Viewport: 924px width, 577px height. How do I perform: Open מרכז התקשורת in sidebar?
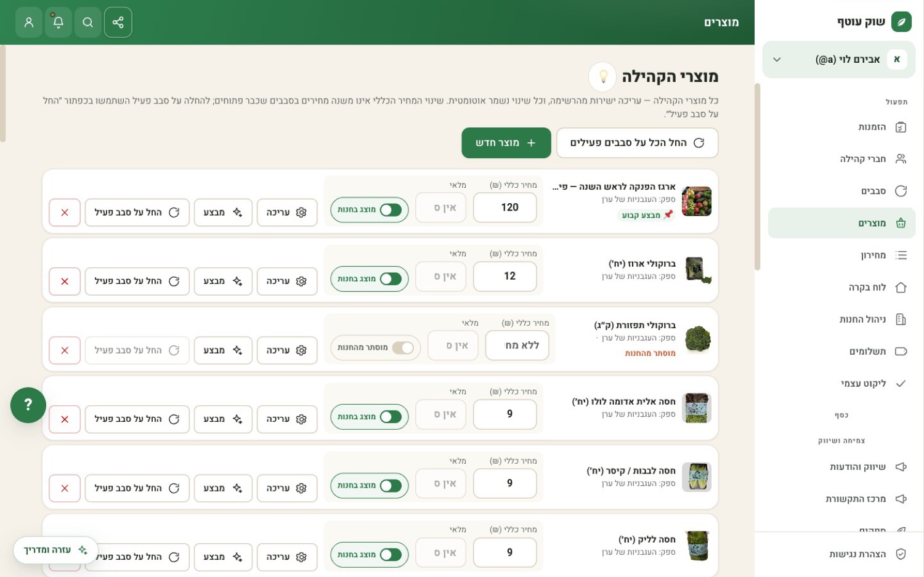click(x=841, y=499)
